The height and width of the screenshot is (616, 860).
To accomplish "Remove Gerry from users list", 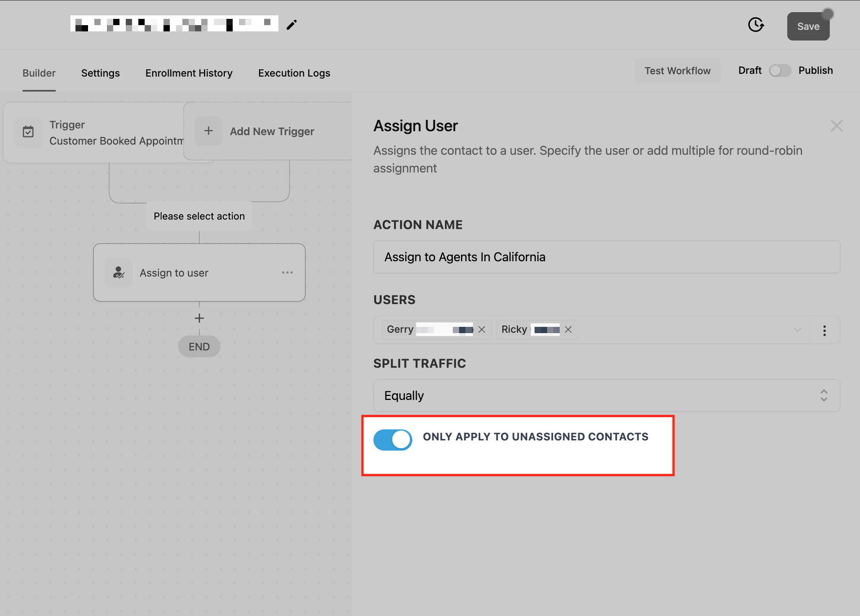I will (x=482, y=330).
